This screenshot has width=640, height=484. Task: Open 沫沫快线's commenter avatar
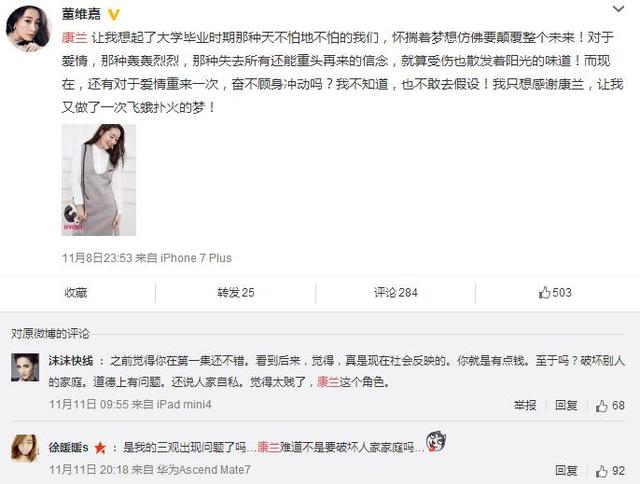pyautogui.click(x=25, y=368)
